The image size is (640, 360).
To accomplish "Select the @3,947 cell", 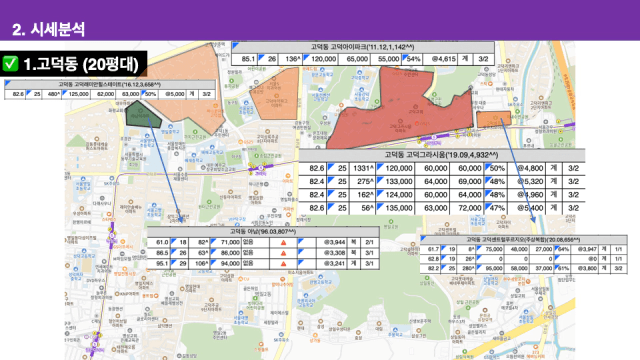I will [586, 249].
